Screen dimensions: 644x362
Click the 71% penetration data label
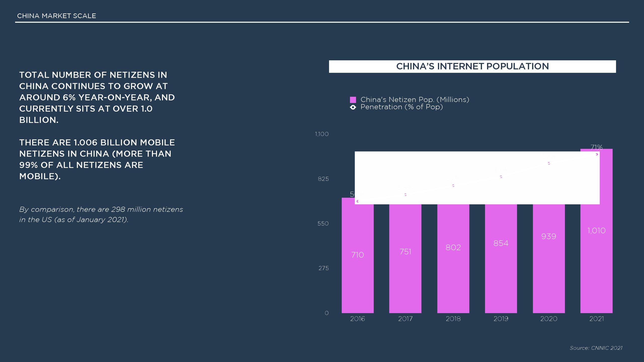pyautogui.click(x=596, y=147)
